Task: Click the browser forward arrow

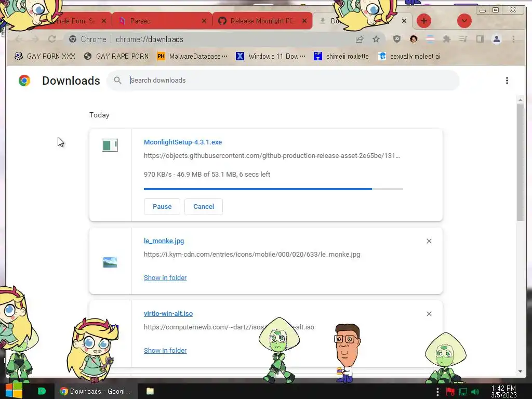Action: point(35,39)
